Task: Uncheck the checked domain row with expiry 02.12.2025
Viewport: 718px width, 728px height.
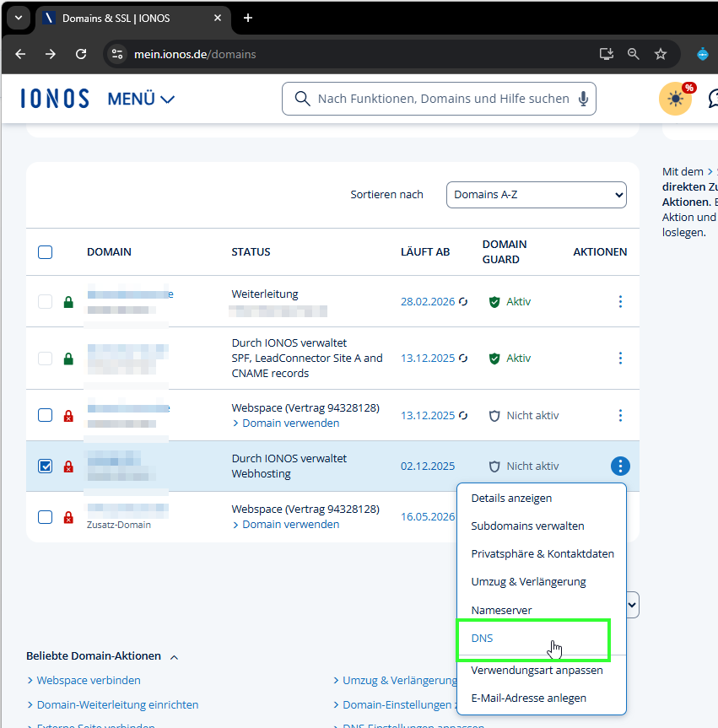Action: point(46,466)
